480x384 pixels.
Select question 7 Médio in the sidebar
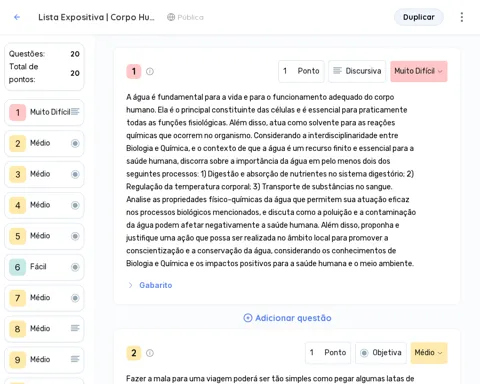[44, 298]
